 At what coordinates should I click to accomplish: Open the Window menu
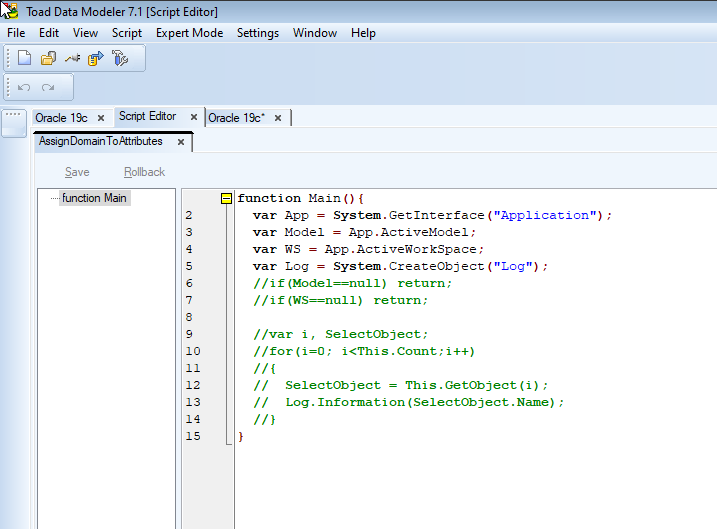315,33
